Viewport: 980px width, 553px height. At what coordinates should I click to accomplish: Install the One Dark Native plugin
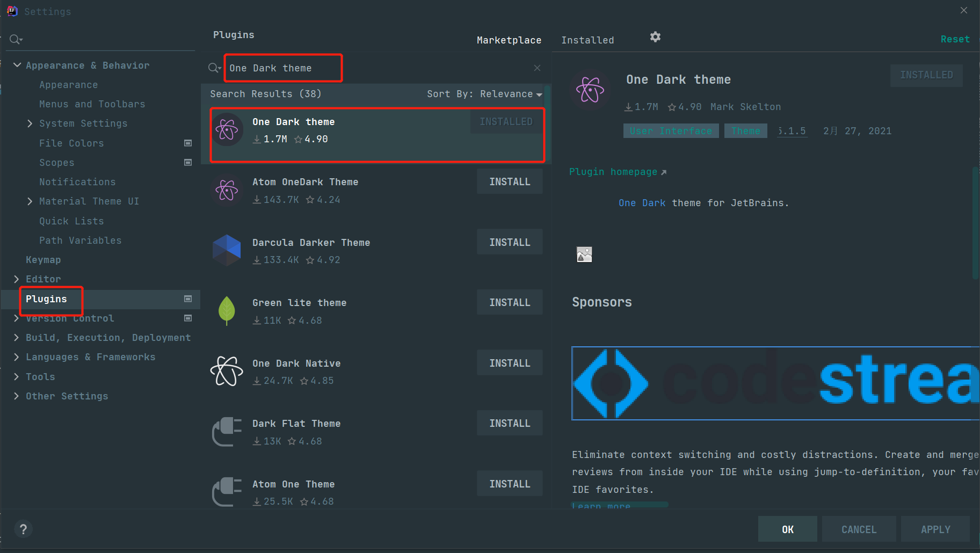pos(510,363)
